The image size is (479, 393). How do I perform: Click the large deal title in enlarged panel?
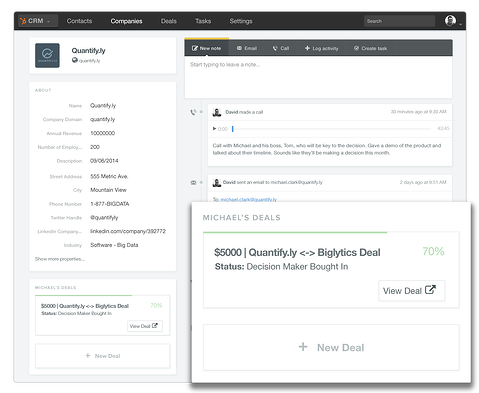click(297, 252)
